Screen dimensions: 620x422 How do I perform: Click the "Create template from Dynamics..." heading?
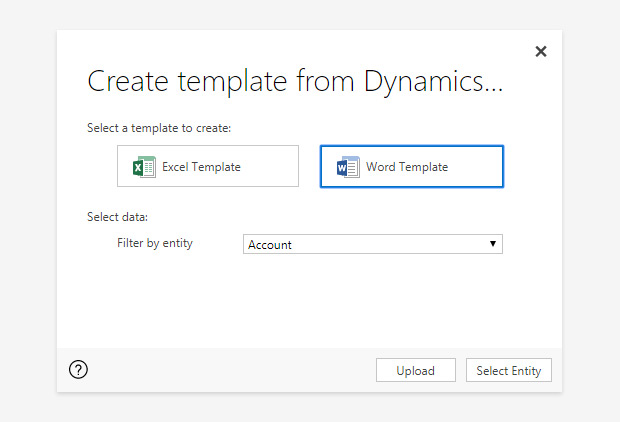click(x=295, y=81)
